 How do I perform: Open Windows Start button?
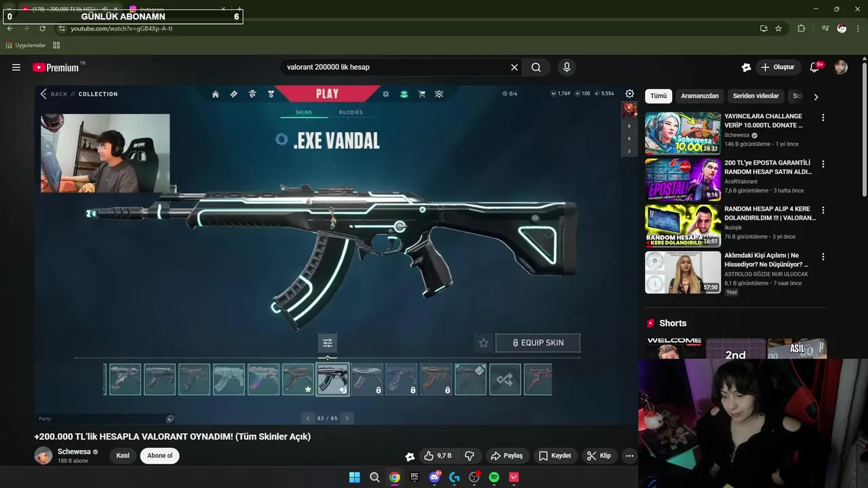point(355,477)
